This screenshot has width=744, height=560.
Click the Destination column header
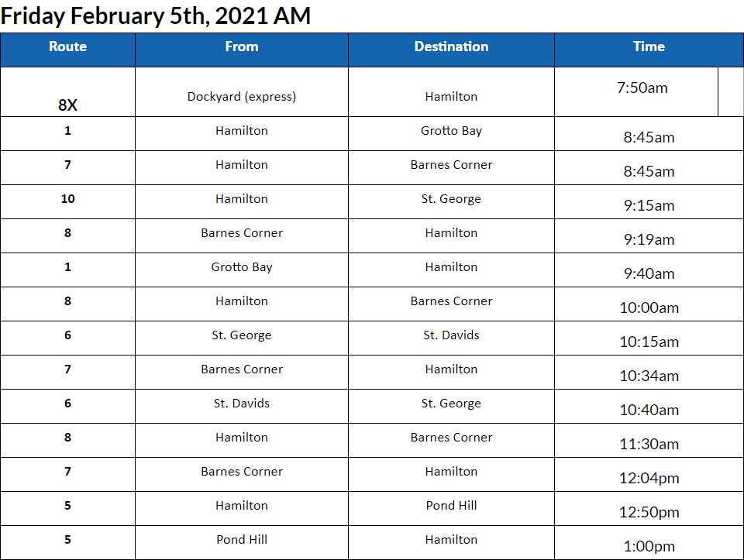[x=451, y=46]
